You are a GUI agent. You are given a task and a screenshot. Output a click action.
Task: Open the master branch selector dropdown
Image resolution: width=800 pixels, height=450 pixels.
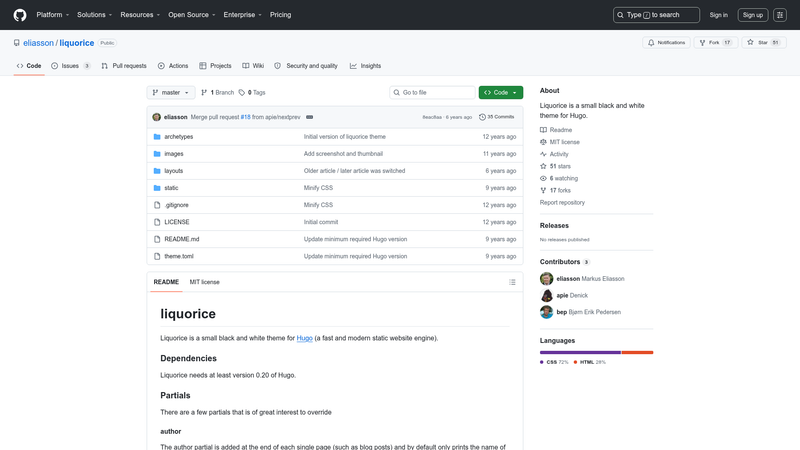pos(171,93)
